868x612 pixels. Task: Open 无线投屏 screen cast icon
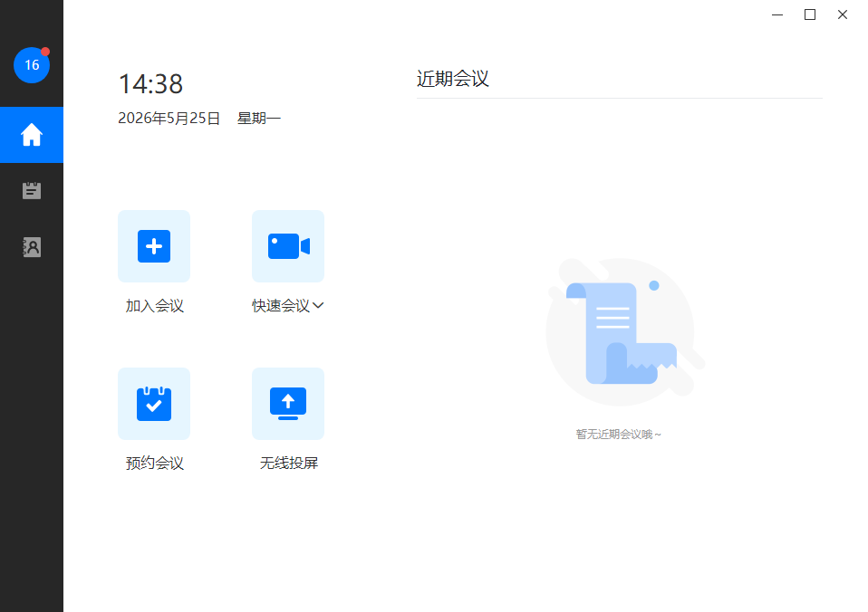pos(288,404)
